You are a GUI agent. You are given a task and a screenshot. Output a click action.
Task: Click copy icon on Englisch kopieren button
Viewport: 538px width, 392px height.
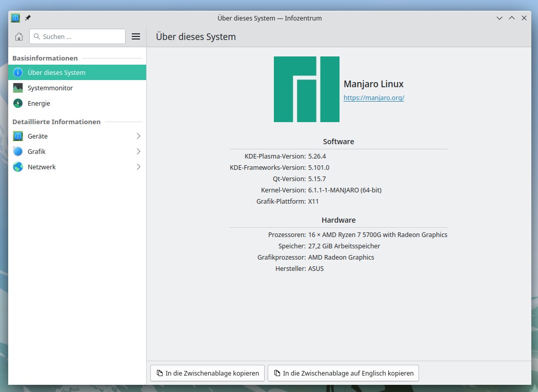[x=277, y=373]
